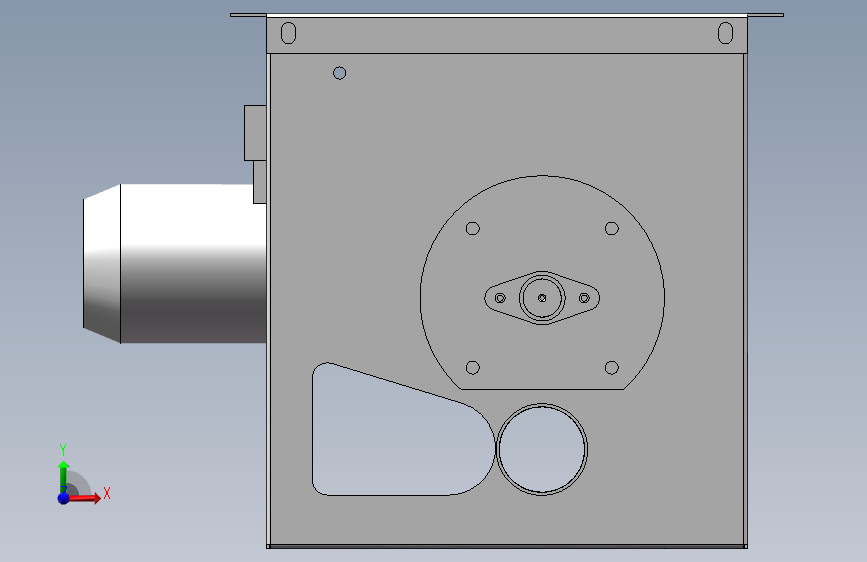This screenshot has height=562, width=867.
Task: Click the red X axis arrow of triad
Action: 84,498
